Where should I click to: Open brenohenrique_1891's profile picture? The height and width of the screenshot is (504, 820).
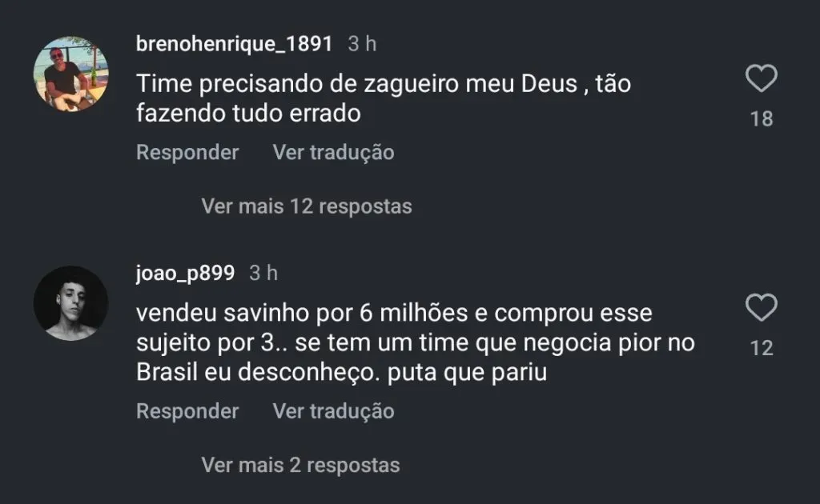tap(70, 74)
